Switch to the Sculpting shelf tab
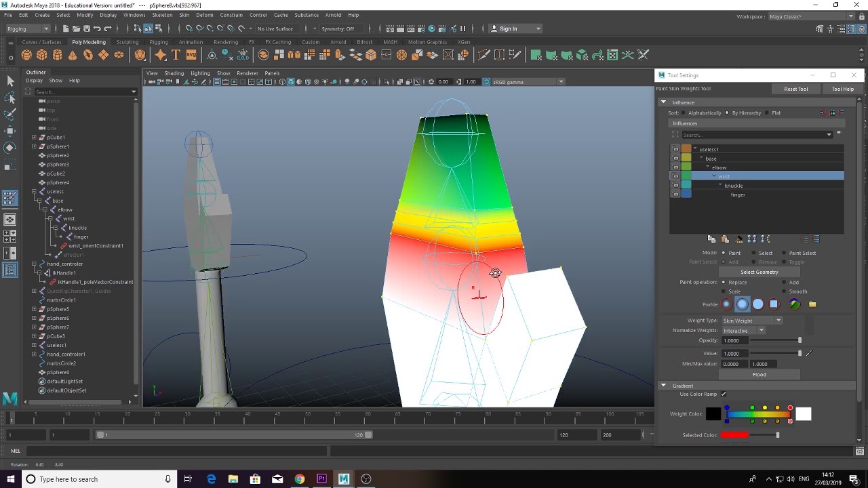Viewport: 868px width, 488px height. click(127, 42)
